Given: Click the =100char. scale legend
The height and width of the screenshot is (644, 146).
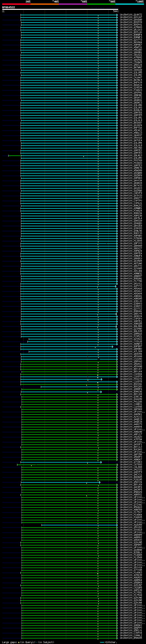Looking at the screenshot, I should [109, 642].
